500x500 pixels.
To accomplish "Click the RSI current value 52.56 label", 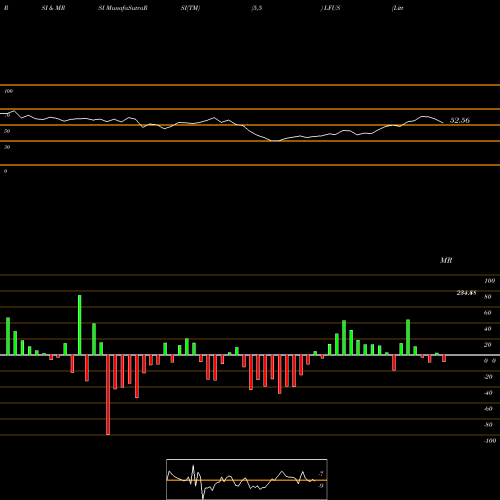I will 460,120.
